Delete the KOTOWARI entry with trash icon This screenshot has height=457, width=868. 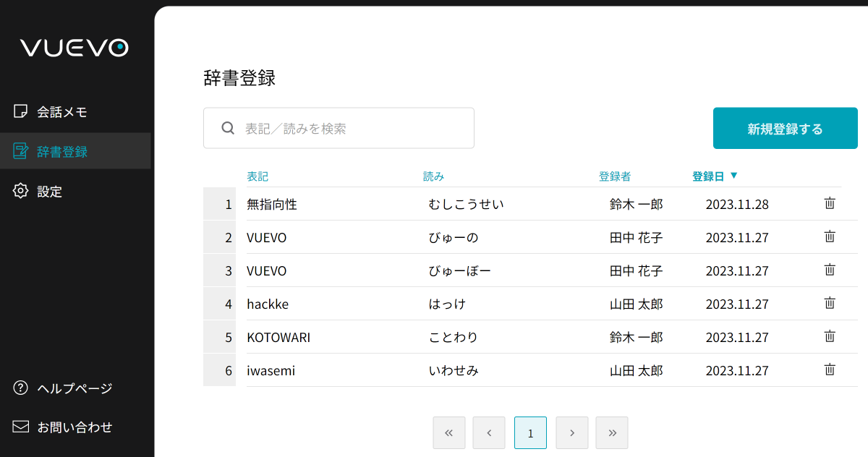click(x=829, y=336)
